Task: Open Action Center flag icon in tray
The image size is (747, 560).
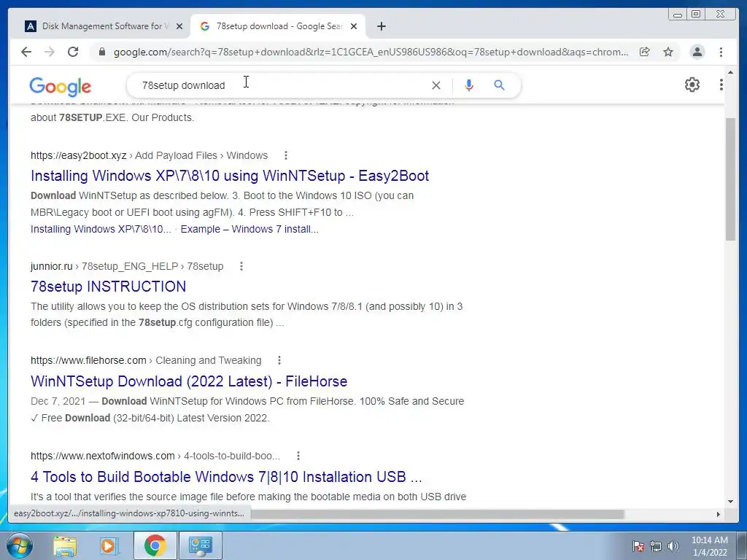Action: point(638,546)
